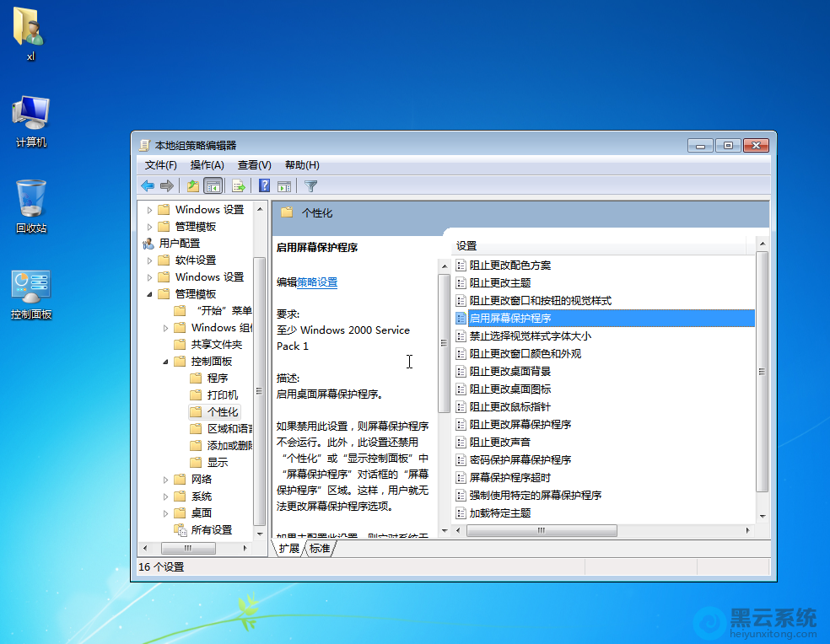830x644 pixels.
Task: Switch to the 标准 tab
Action: (x=320, y=548)
